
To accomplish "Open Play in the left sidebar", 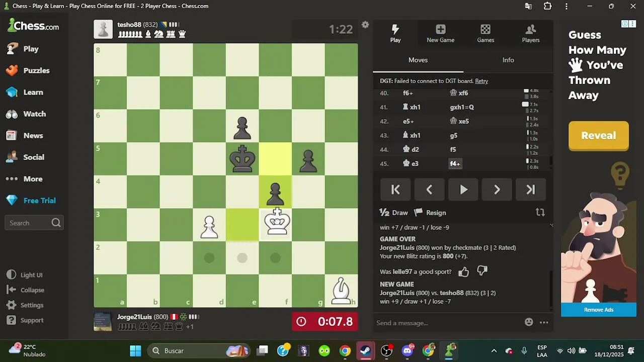I will [x=22, y=49].
